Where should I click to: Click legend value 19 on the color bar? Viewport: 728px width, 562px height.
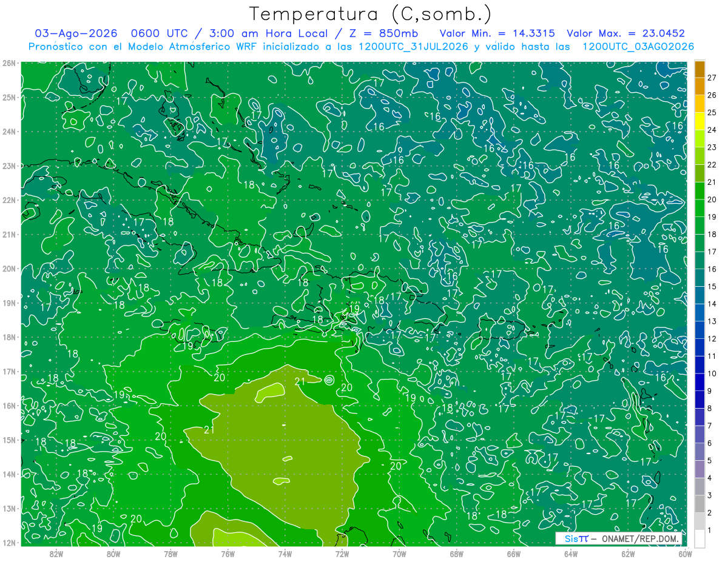pyautogui.click(x=712, y=217)
